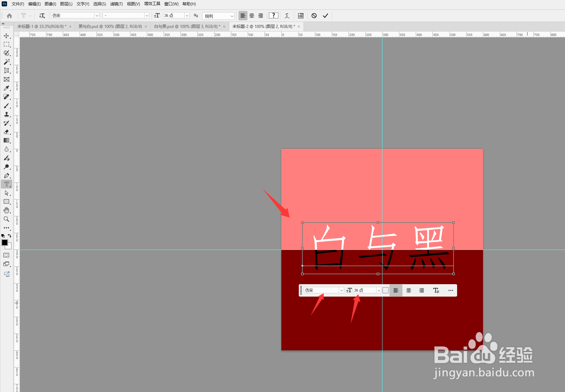Select the Quick Selection tool
The height and width of the screenshot is (392, 565).
[6, 53]
